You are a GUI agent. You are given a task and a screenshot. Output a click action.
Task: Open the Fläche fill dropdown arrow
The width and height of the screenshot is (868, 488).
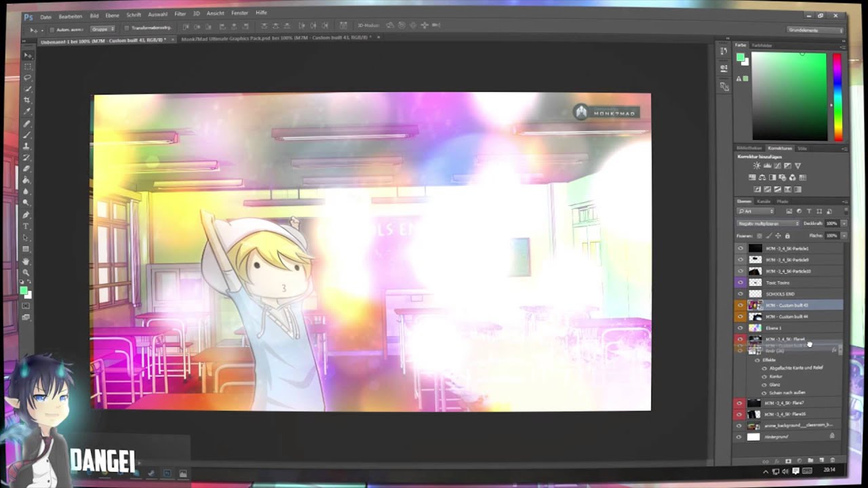point(844,236)
